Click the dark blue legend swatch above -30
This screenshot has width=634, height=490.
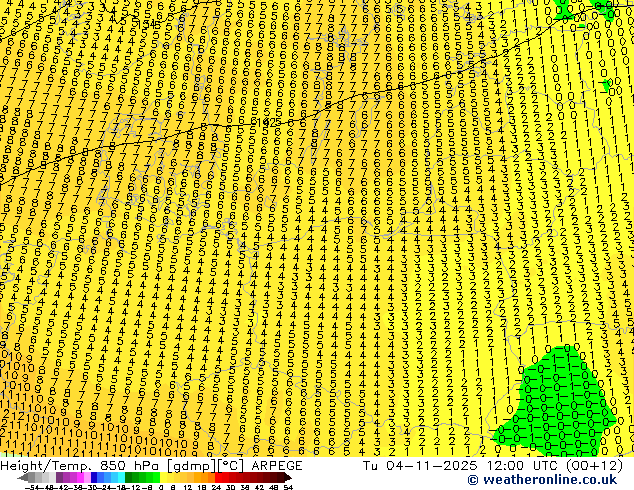pos(94,477)
